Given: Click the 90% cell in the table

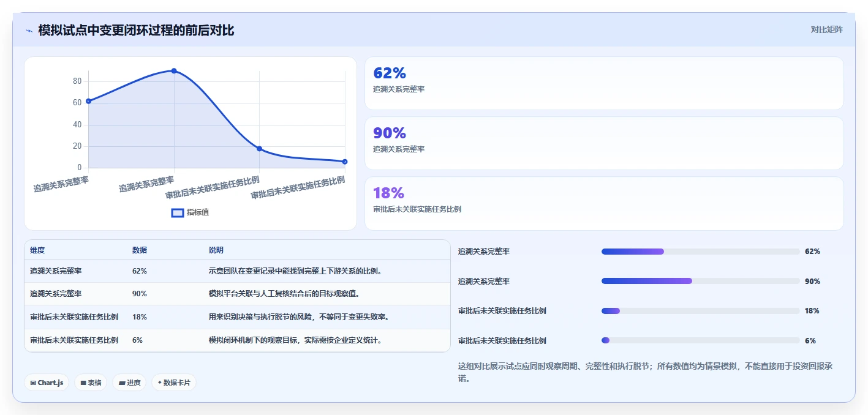Looking at the screenshot, I should [x=140, y=294].
